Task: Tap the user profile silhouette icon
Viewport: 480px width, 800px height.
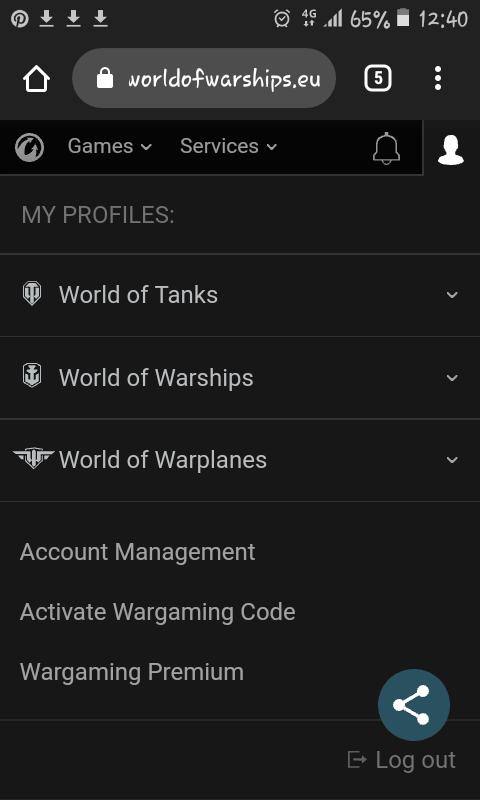Action: tap(451, 149)
